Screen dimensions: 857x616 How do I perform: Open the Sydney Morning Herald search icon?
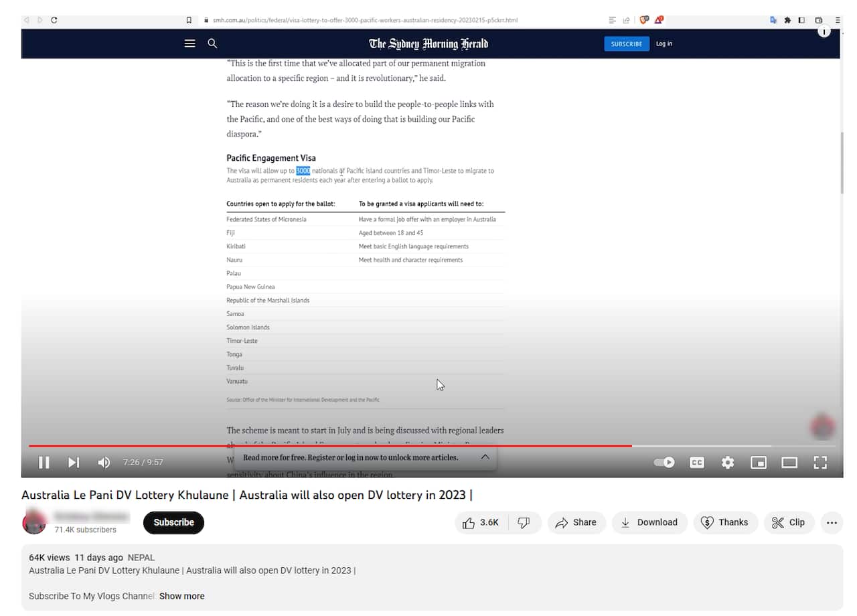(212, 43)
